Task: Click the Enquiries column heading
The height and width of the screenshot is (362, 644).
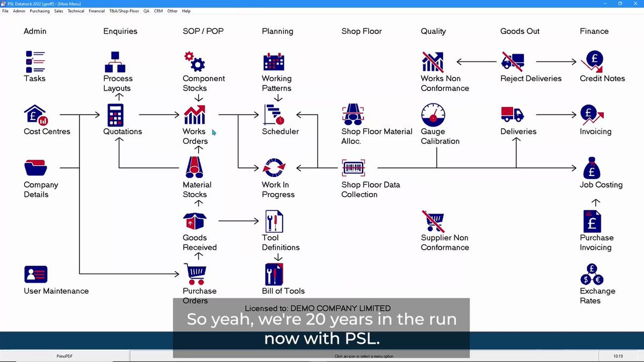Action: point(120,31)
